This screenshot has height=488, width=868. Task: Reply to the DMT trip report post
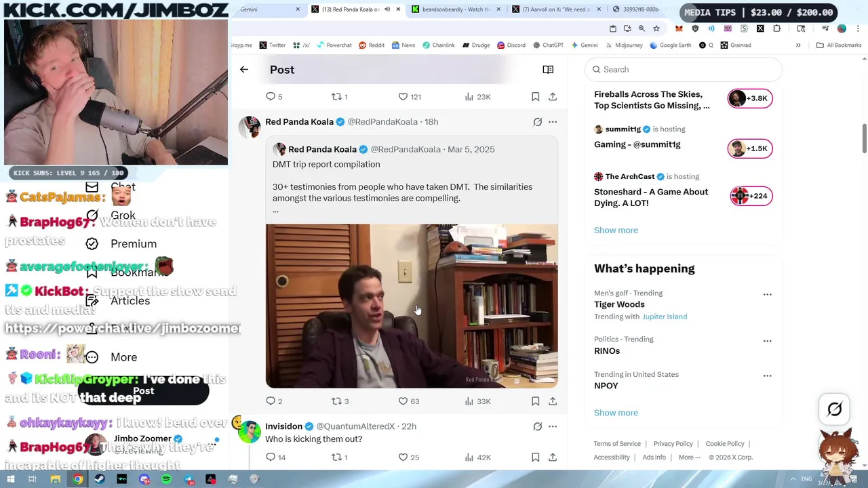pos(274,401)
